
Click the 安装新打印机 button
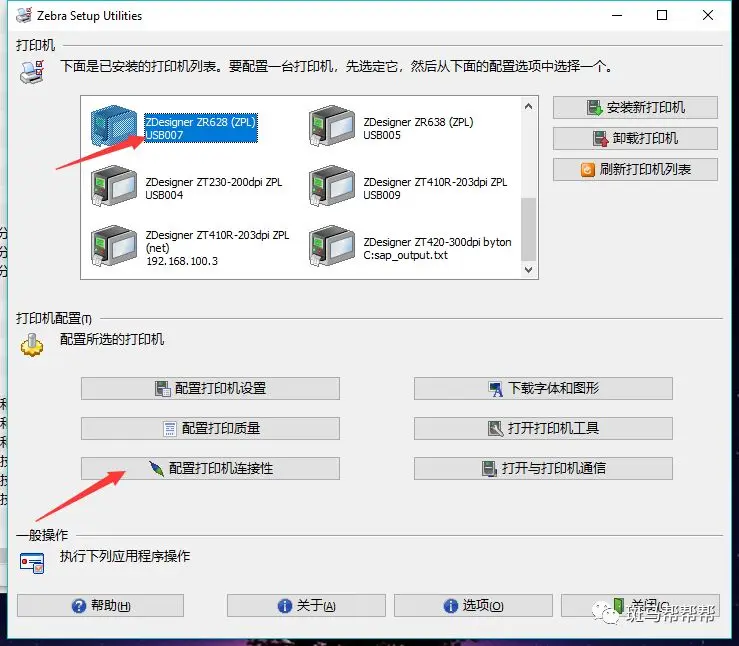635,107
